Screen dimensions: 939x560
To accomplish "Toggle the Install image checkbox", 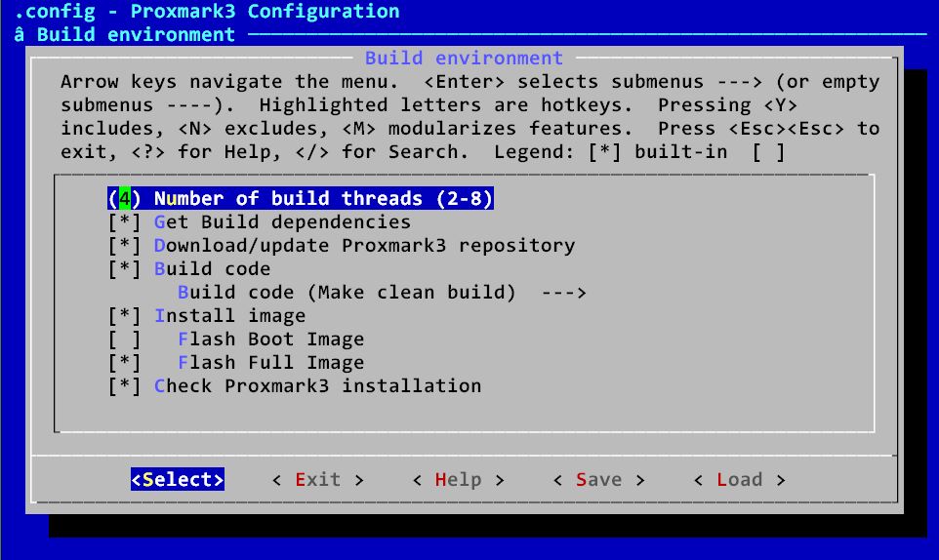I will 125,315.
